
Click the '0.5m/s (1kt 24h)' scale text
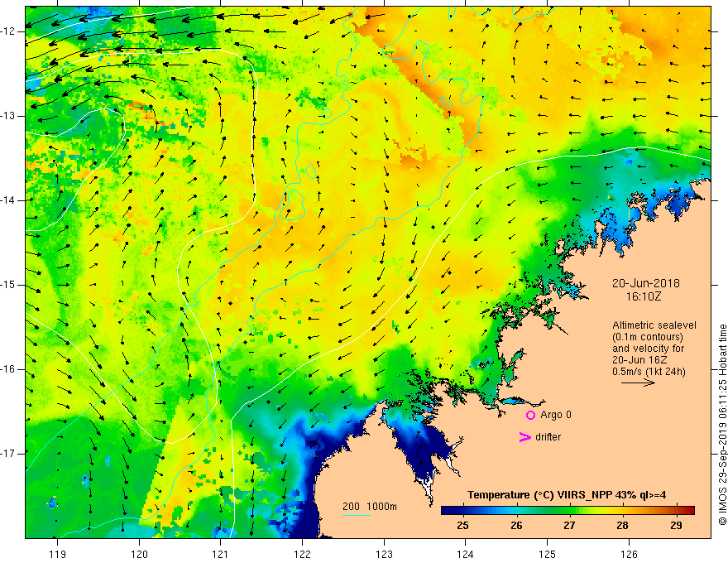pos(649,371)
